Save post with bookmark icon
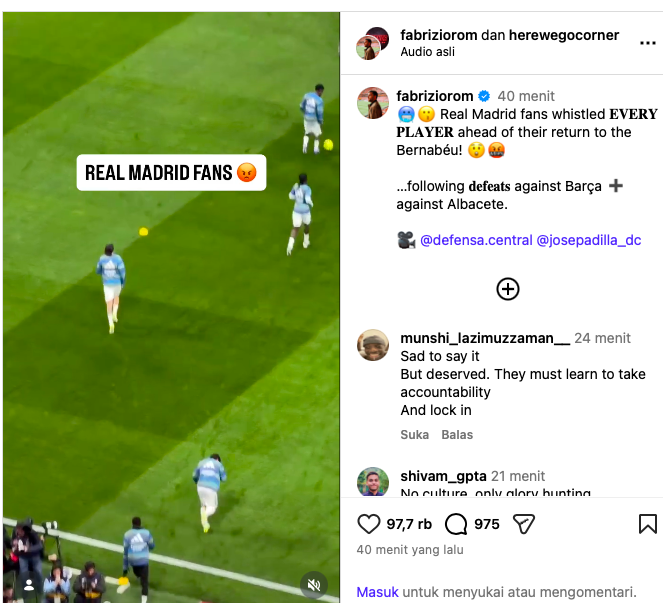This screenshot has height=603, width=663. (647, 524)
